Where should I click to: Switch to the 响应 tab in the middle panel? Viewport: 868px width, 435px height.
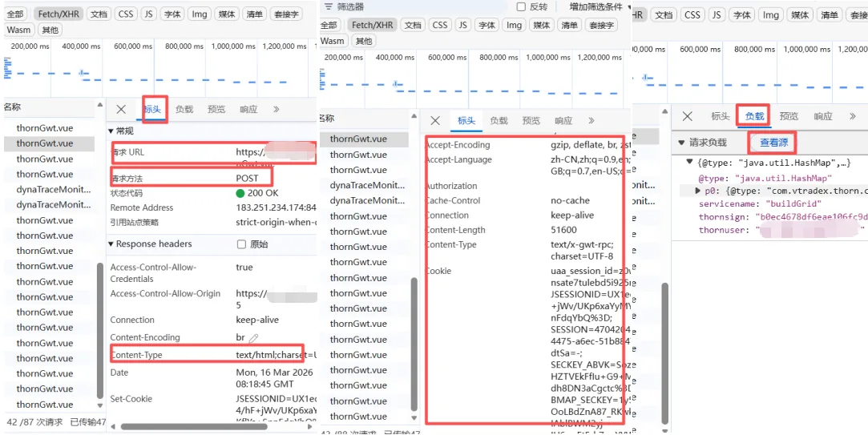point(563,121)
